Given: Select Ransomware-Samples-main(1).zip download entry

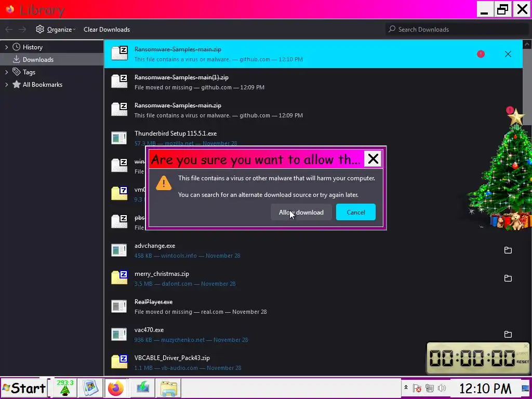Looking at the screenshot, I should click(313, 82).
